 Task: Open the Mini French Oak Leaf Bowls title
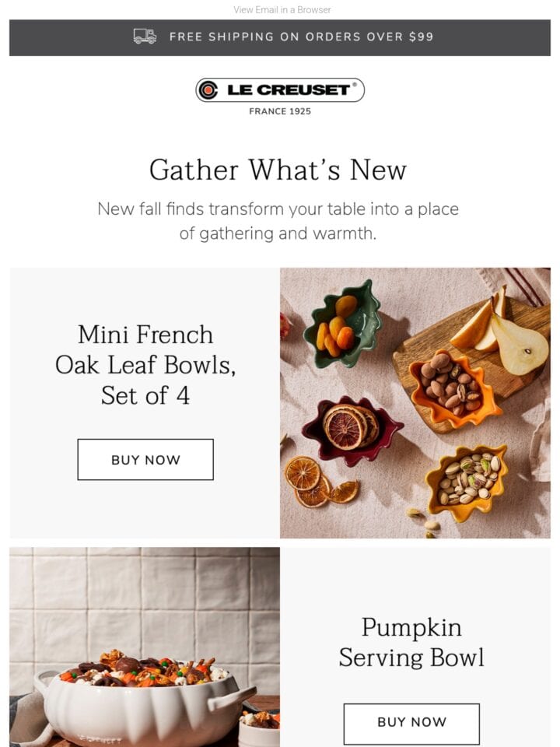pyautogui.click(x=145, y=365)
